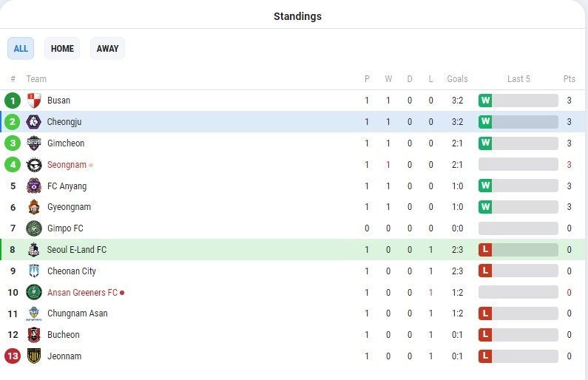Click the FC Anyang crest icon

pyautogui.click(x=34, y=186)
